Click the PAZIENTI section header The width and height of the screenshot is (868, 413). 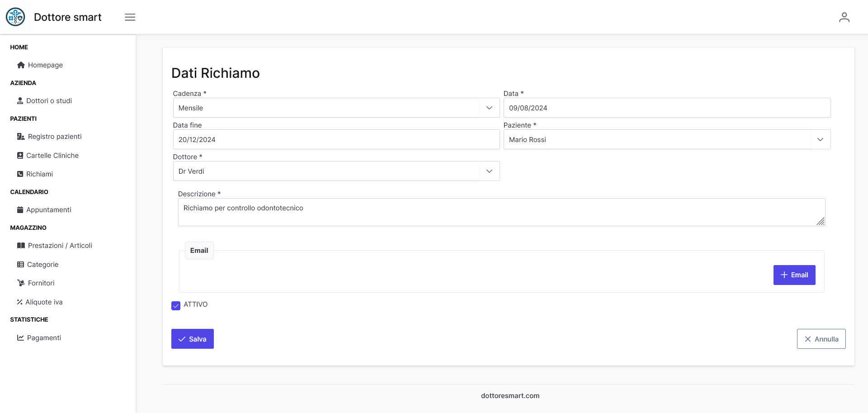[24, 119]
